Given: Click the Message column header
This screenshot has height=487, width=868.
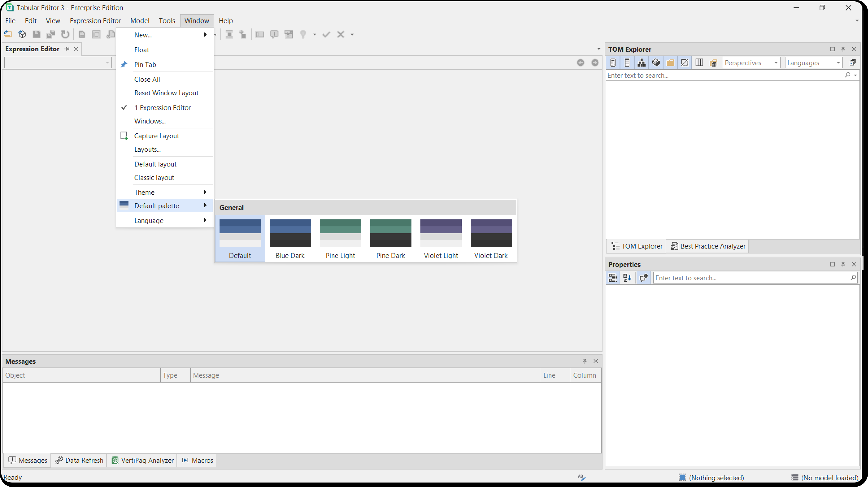Looking at the screenshot, I should click(365, 375).
